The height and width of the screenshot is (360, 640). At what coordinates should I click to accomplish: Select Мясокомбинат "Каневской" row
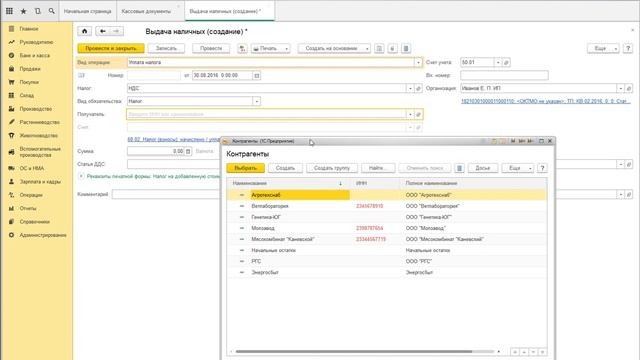tap(387, 239)
